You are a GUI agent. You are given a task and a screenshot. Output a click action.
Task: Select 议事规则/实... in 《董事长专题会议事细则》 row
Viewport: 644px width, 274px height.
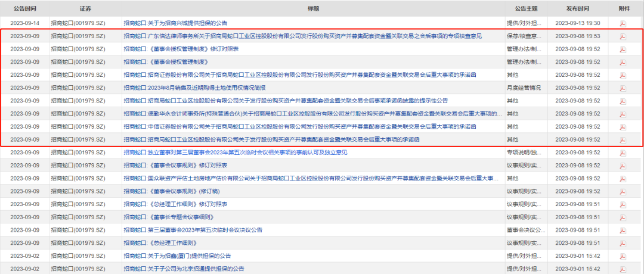(x=524, y=217)
